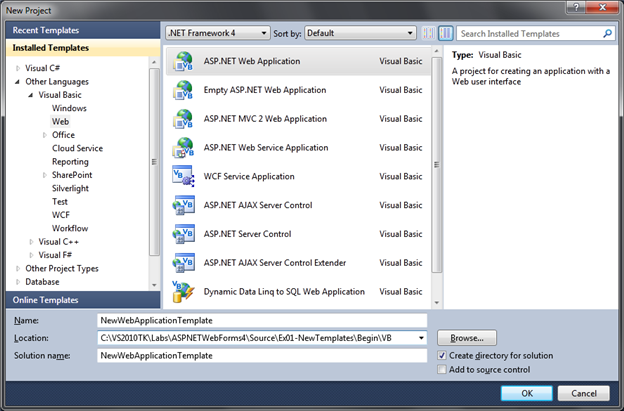
Task: Select 'Empty ASP.NET Web Application' template name
Action: coord(265,90)
